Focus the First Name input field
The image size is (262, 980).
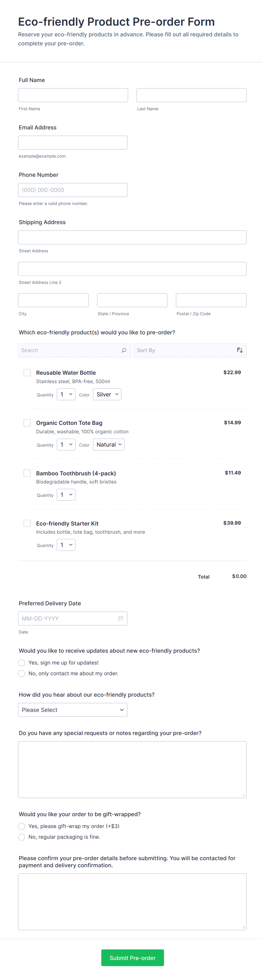click(x=73, y=95)
